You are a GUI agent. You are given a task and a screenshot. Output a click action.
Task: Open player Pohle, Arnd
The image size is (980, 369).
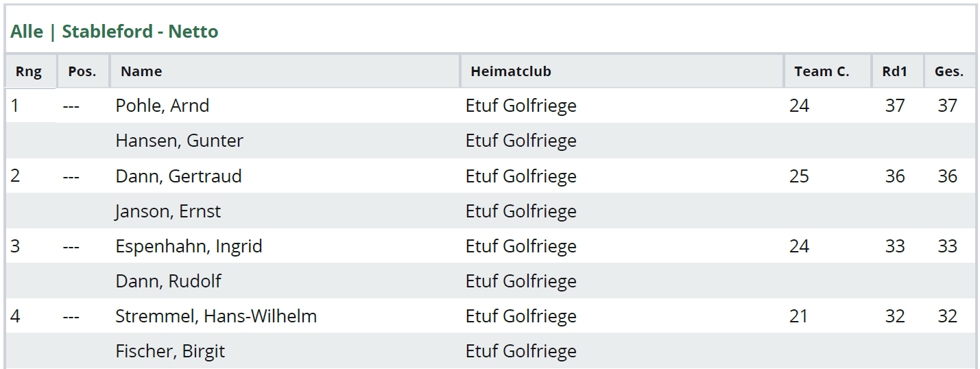tap(163, 106)
